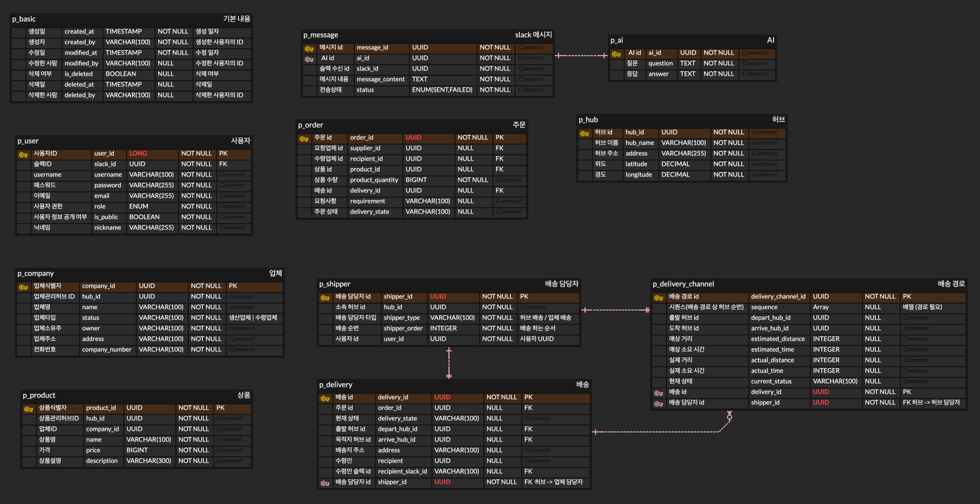Select the requirement column in p_order
This screenshot has width=980, height=504.
tap(367, 201)
